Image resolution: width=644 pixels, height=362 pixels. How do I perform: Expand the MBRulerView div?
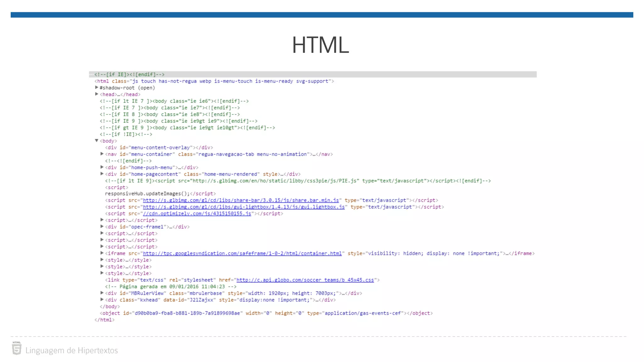[102, 293]
